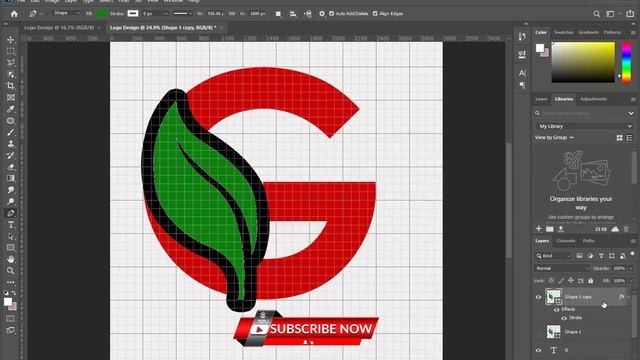Select the Rectangular Marquee tool
640x360 pixels.
(x=11, y=51)
